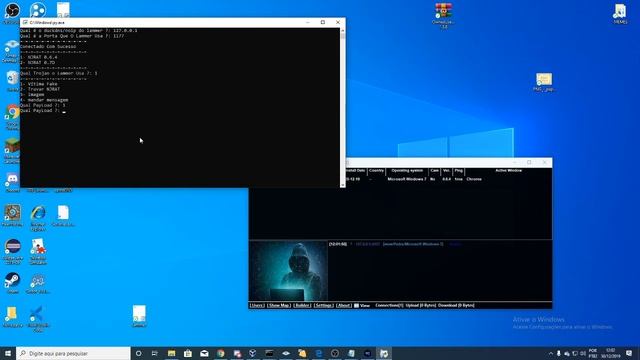
Task: Click the console scrollbar down arrow
Action: point(342,185)
